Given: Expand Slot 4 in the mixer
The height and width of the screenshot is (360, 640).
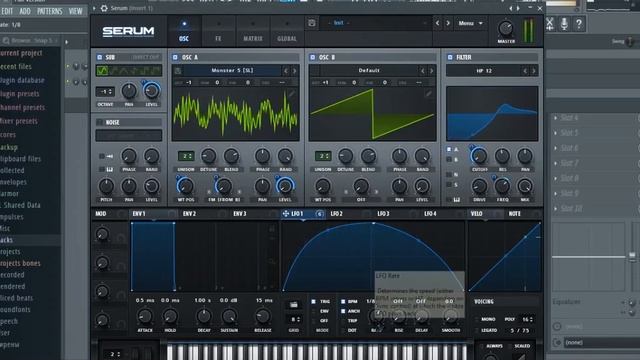Looking at the screenshot, I should point(556,118).
